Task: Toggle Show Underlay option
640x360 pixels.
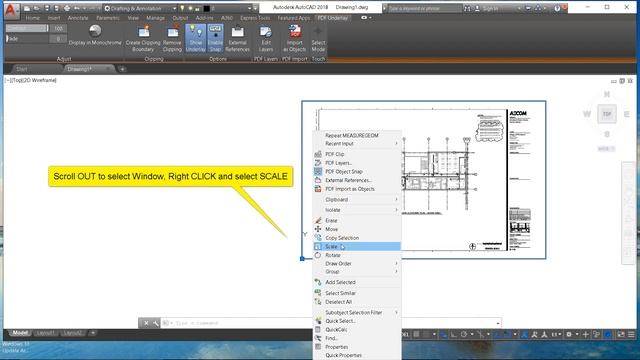Action: [x=196, y=38]
